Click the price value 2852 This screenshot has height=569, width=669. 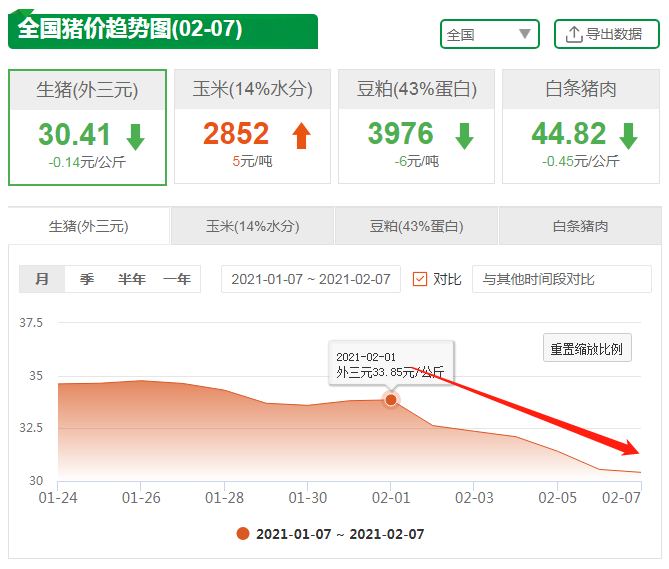(x=236, y=134)
